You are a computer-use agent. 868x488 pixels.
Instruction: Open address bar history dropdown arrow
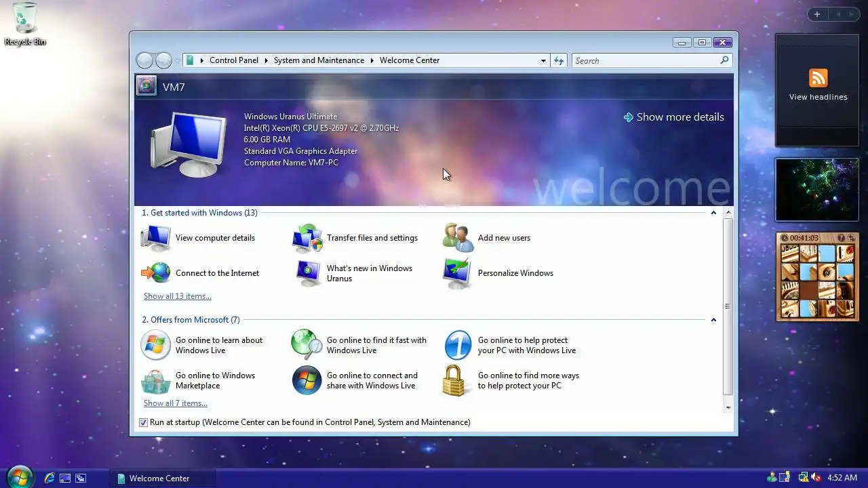543,60
